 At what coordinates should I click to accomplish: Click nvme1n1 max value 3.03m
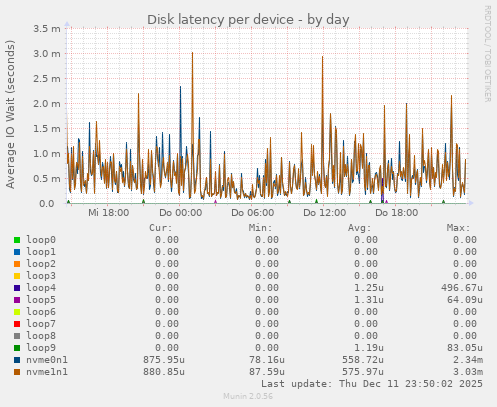coord(468,372)
